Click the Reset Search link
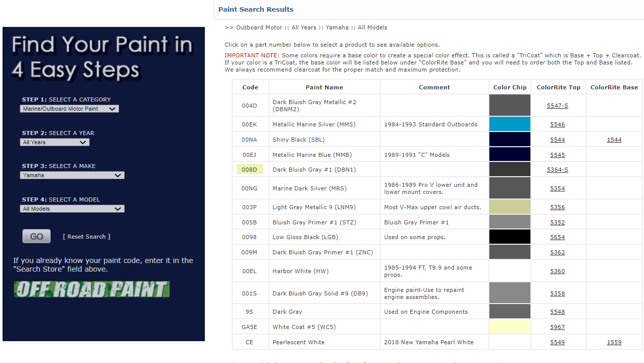Viewport: 644px width, 363px height. pyautogui.click(x=87, y=237)
